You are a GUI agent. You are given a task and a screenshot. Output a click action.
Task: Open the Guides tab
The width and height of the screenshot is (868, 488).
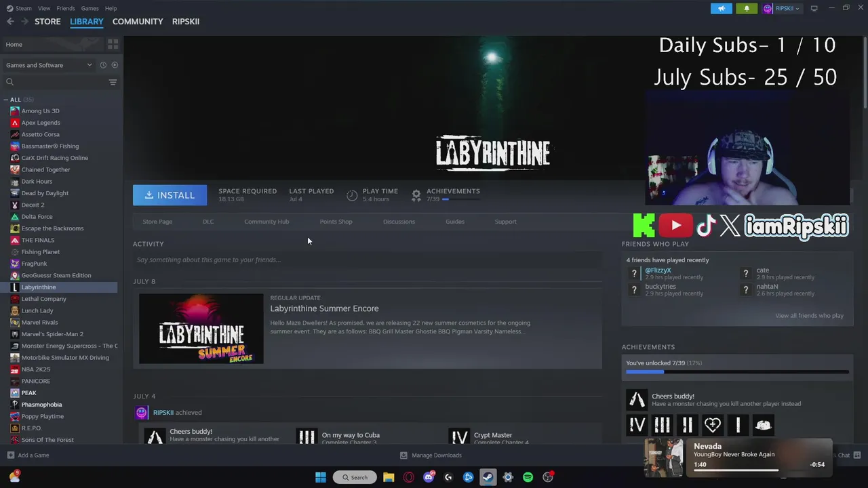[455, 222]
